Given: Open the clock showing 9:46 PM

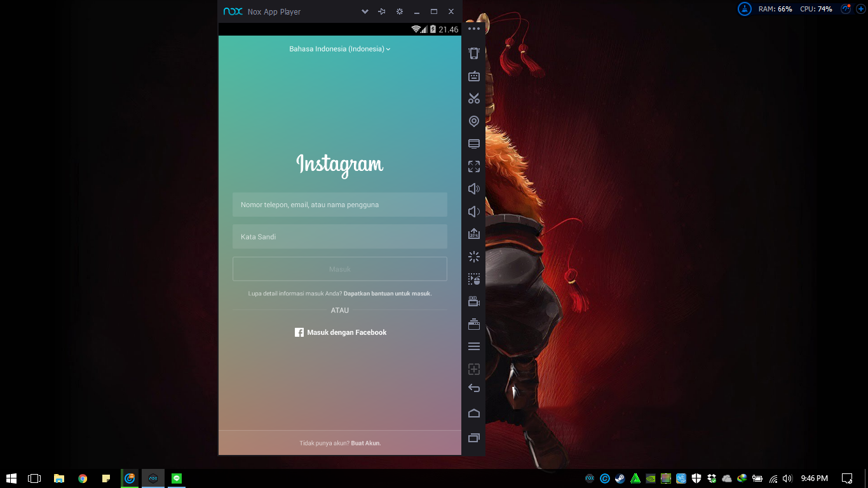Looking at the screenshot, I should point(815,478).
